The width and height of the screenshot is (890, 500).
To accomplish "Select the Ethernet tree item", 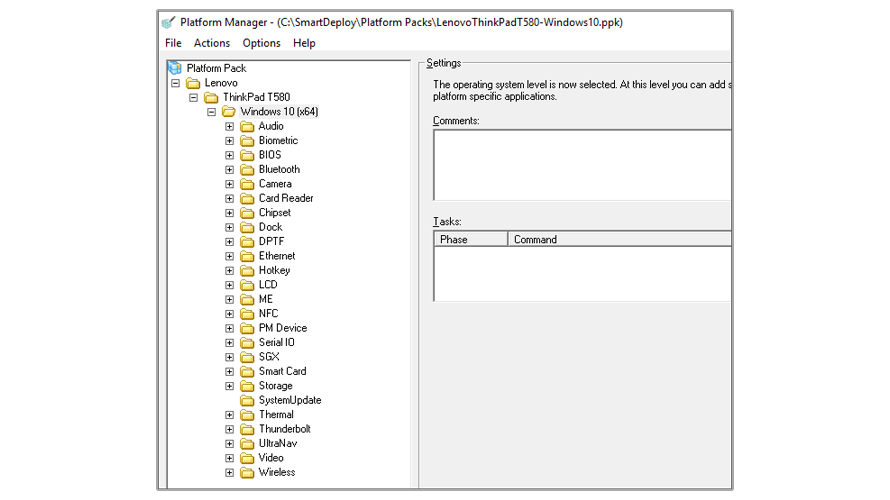I will 276,256.
